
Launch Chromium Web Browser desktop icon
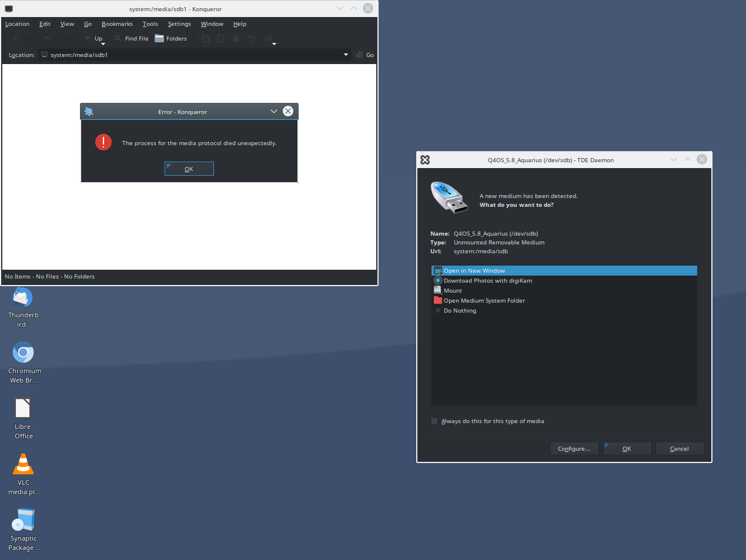click(23, 353)
